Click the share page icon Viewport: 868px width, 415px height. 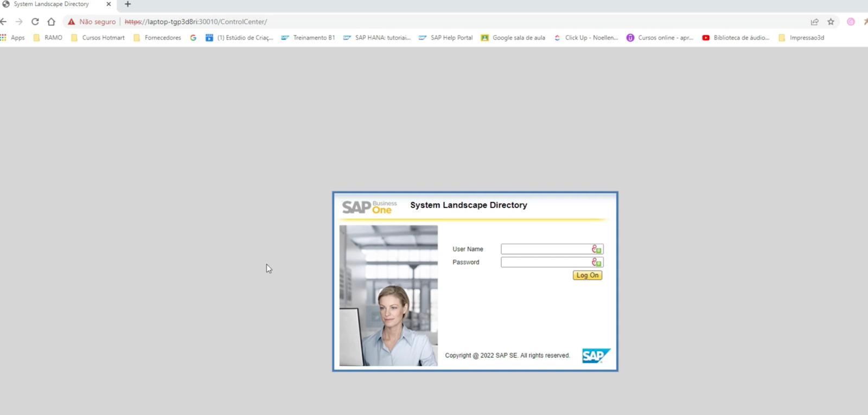[x=814, y=22]
